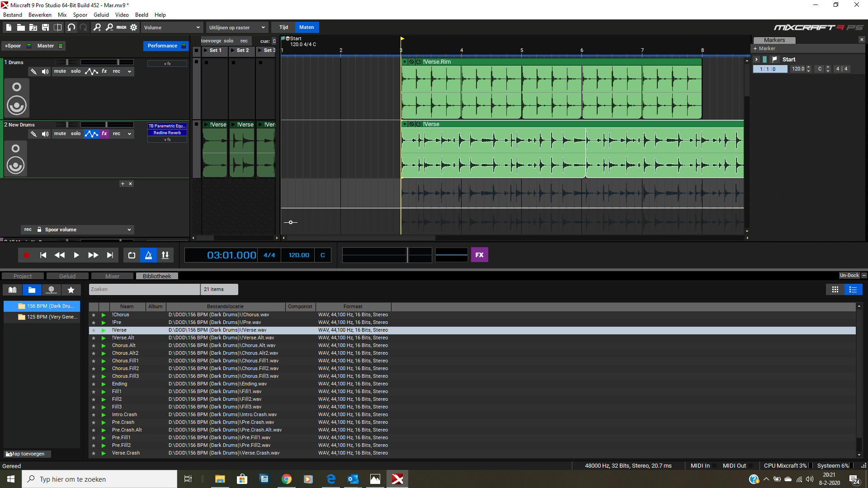
Task: Zoom out with the magnifier minus icon
Action: coord(109,28)
